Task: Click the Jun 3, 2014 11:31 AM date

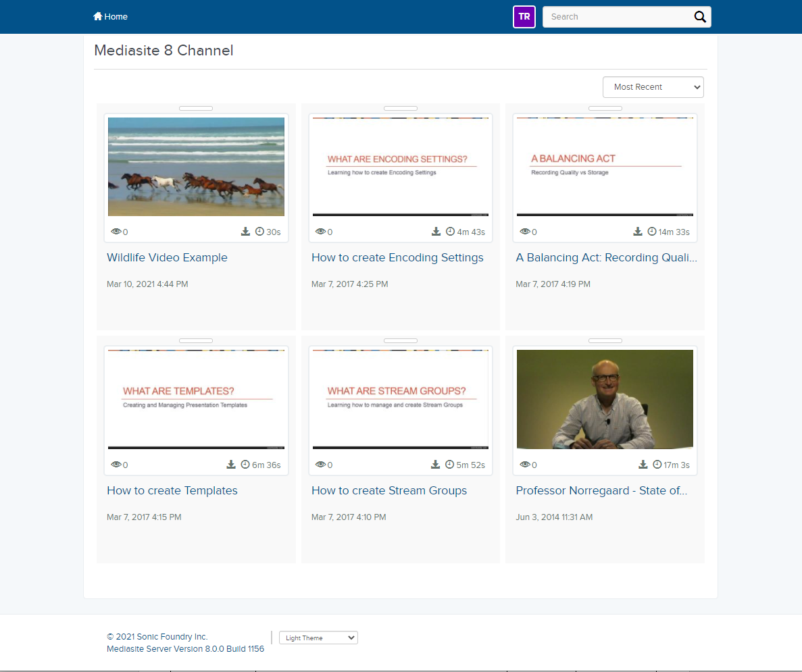Action: (555, 517)
